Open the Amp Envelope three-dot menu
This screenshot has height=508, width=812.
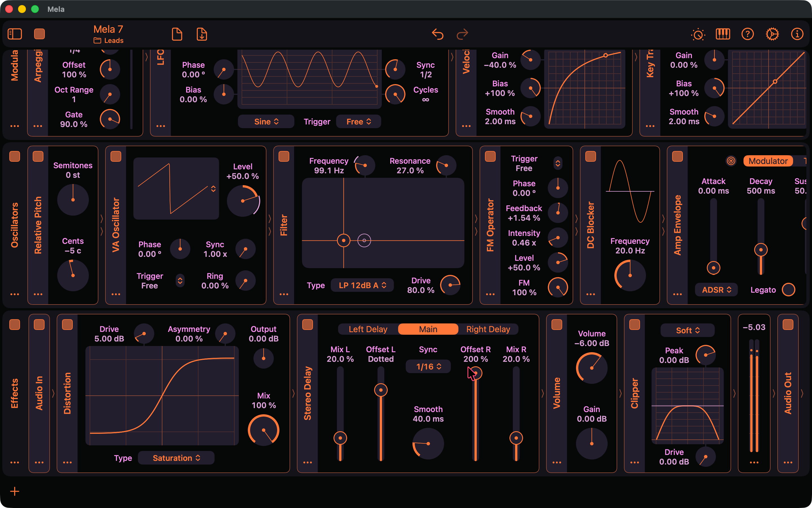point(678,294)
